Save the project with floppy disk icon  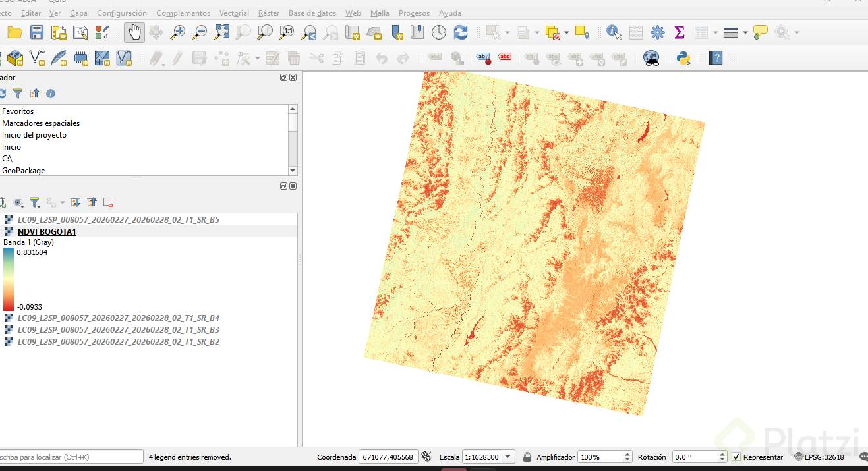coord(37,32)
